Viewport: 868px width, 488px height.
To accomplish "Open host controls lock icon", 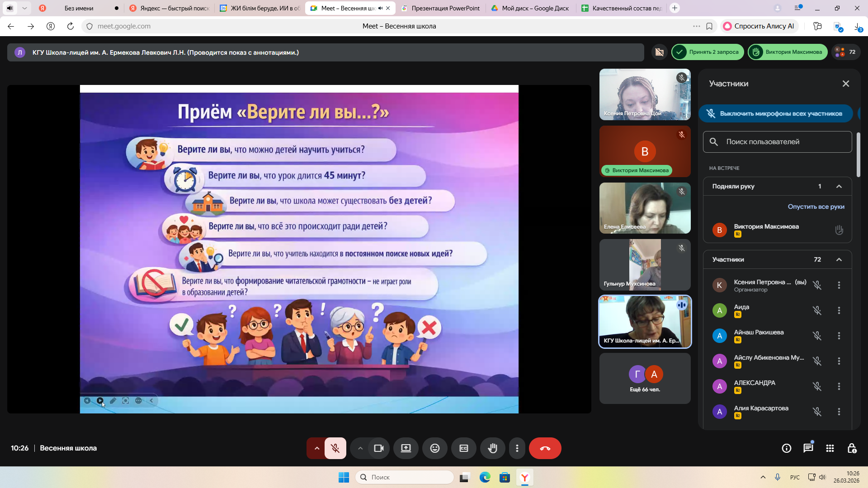I will pyautogui.click(x=852, y=448).
